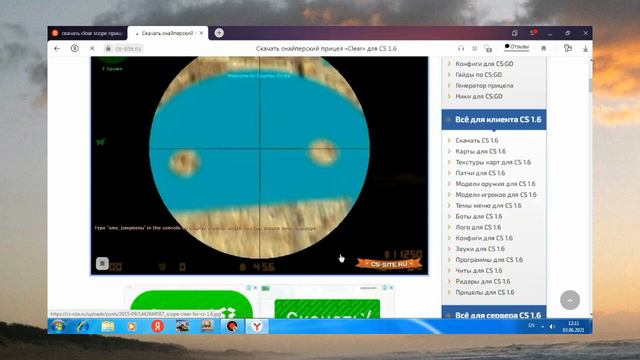Open 'Программы для CS 1.6' link

[x=489, y=260]
